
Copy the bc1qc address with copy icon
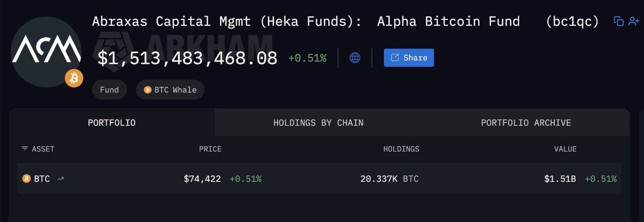click(x=618, y=22)
